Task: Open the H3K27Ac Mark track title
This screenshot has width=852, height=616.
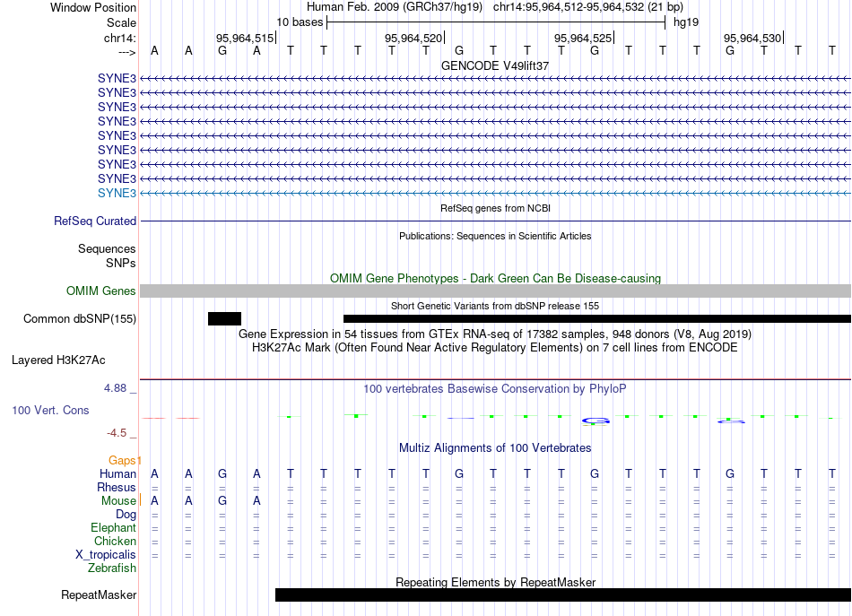Action: (x=495, y=348)
